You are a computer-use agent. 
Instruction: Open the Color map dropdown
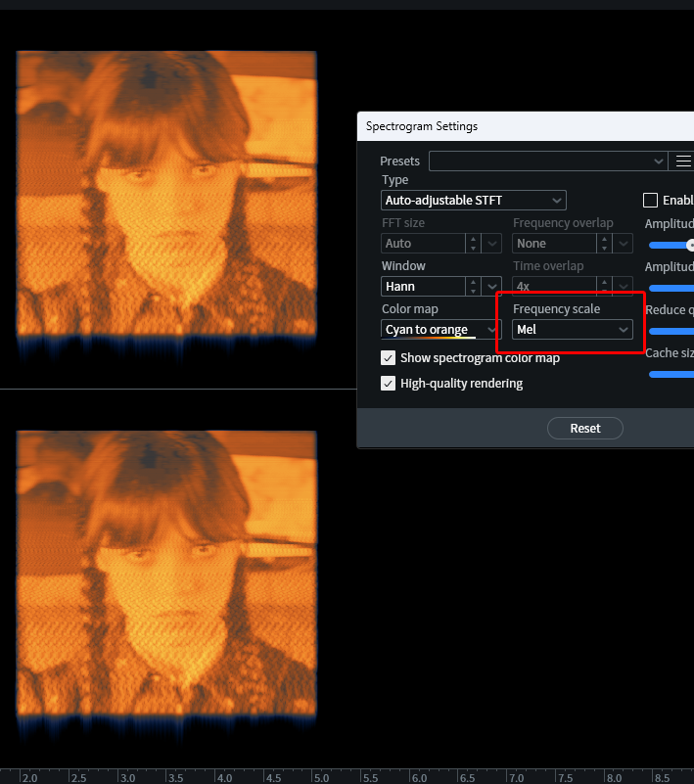440,330
